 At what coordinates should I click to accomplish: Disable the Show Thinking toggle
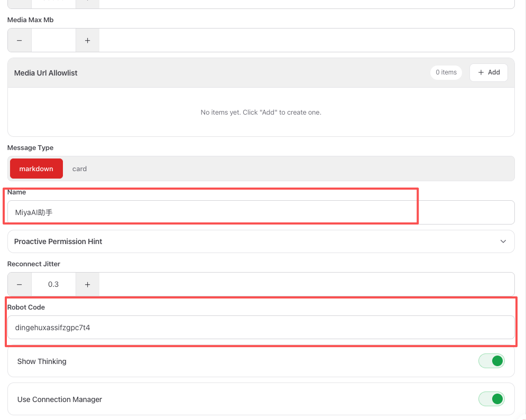[x=492, y=361]
